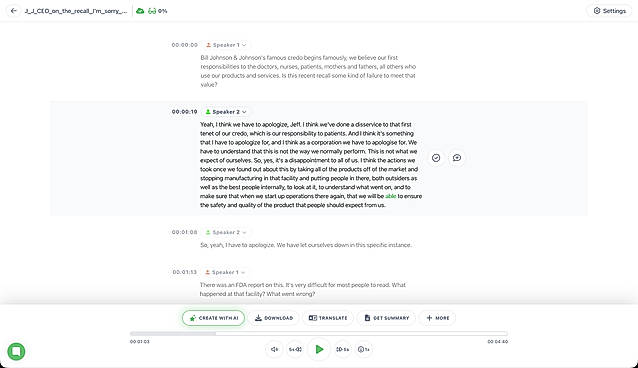
Task: Mark the Speaker 2 paragraph as checked
Action: pyautogui.click(x=436, y=158)
